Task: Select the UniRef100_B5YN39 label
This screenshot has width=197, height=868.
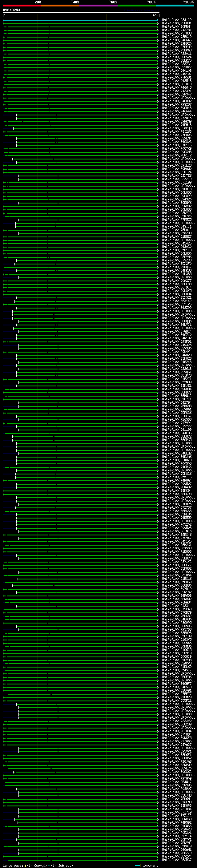Action: pyautogui.click(x=176, y=382)
